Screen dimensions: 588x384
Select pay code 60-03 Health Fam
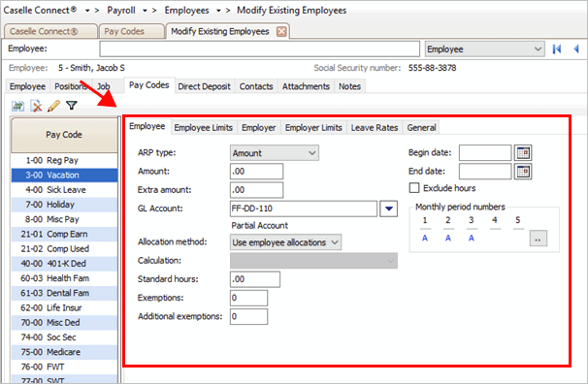point(64,278)
